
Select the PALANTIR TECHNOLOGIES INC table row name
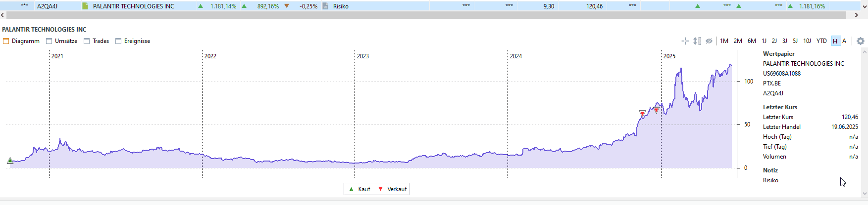point(134,6)
